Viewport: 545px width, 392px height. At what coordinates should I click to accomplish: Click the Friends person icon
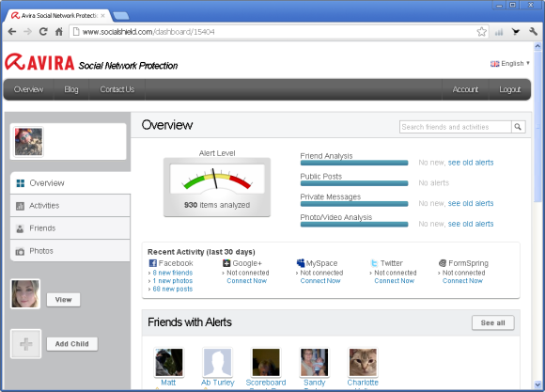(20, 228)
